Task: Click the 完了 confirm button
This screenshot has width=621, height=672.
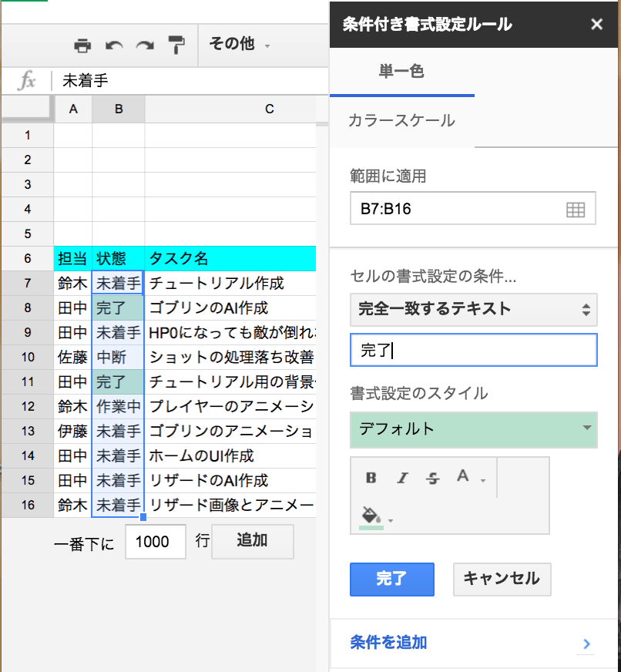Action: [391, 580]
